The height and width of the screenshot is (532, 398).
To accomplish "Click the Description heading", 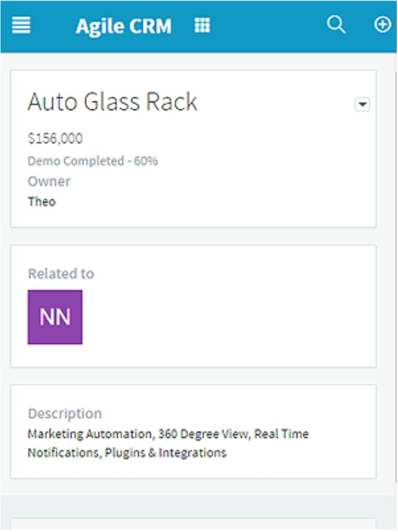I will [x=65, y=414].
